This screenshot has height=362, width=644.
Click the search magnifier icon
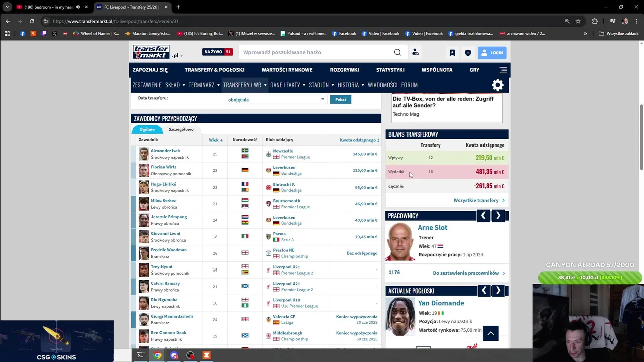point(397,52)
